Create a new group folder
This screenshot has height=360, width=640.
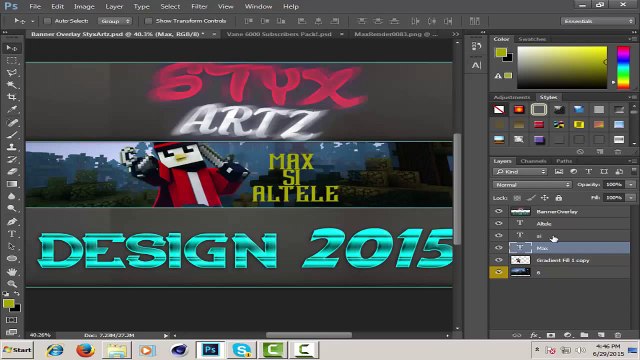pos(584,335)
